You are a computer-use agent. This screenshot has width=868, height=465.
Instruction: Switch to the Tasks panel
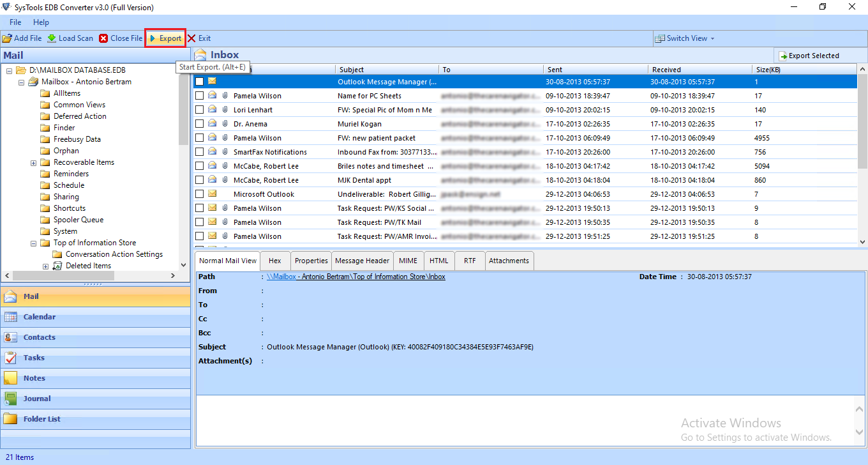pyautogui.click(x=96, y=358)
